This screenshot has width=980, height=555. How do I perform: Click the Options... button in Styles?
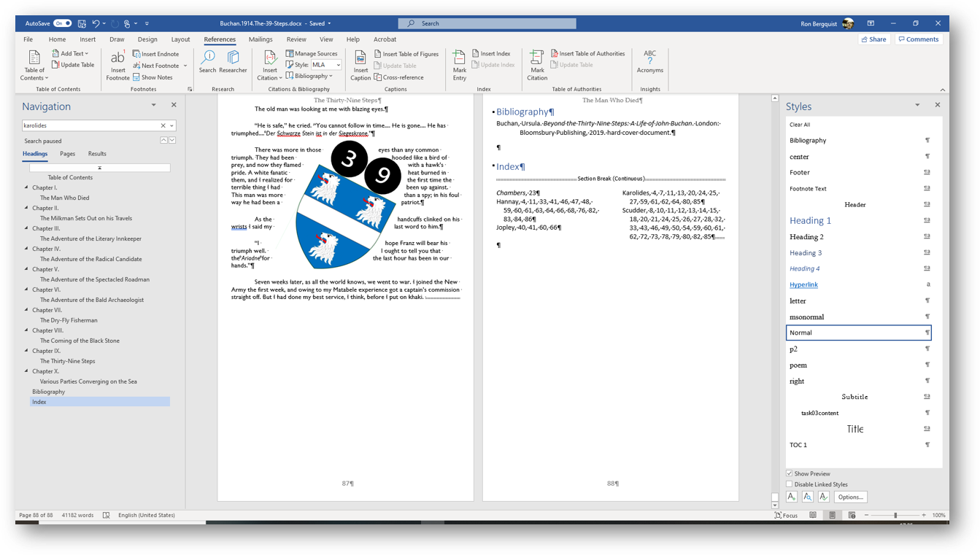click(850, 497)
